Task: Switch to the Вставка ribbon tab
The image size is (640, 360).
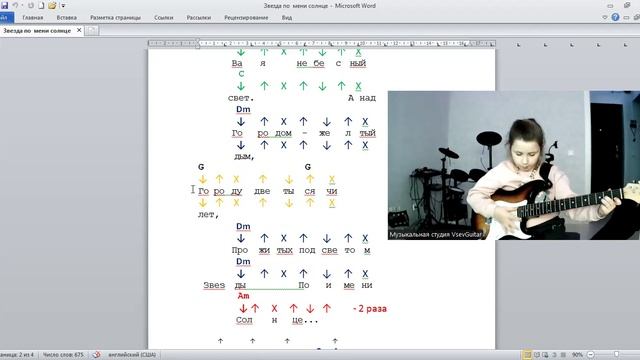Action: pos(67,18)
